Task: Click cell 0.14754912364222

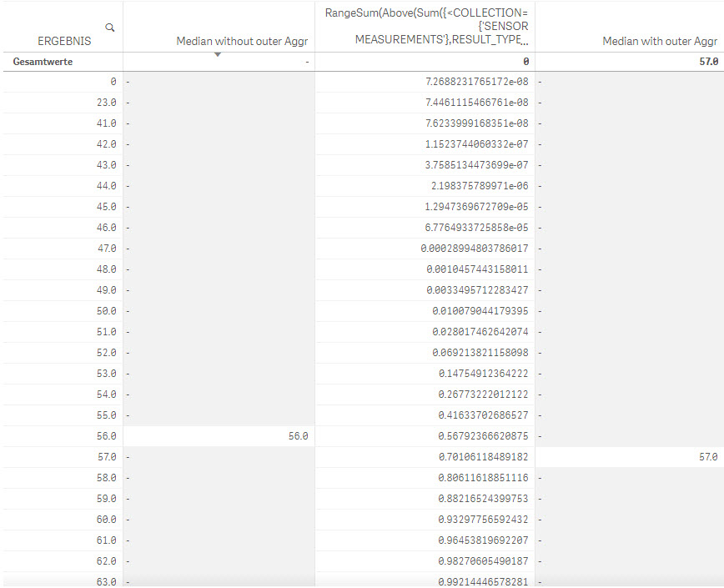Action: (484, 374)
